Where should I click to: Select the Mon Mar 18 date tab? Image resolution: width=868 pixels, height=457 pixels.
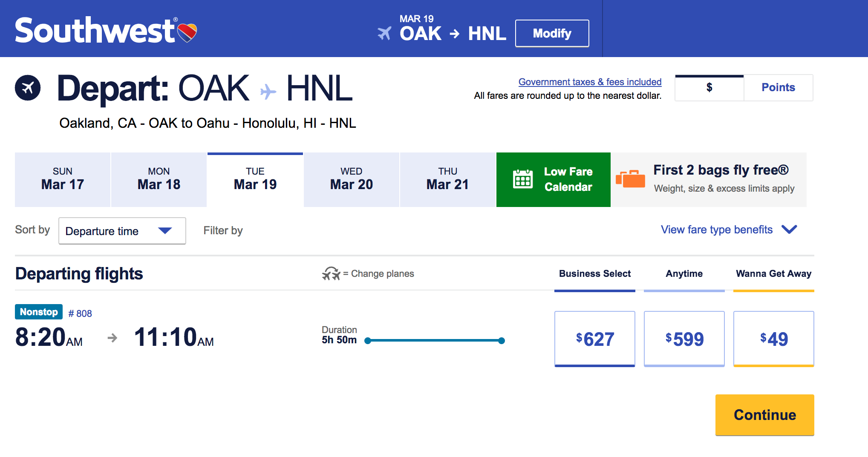[159, 180]
